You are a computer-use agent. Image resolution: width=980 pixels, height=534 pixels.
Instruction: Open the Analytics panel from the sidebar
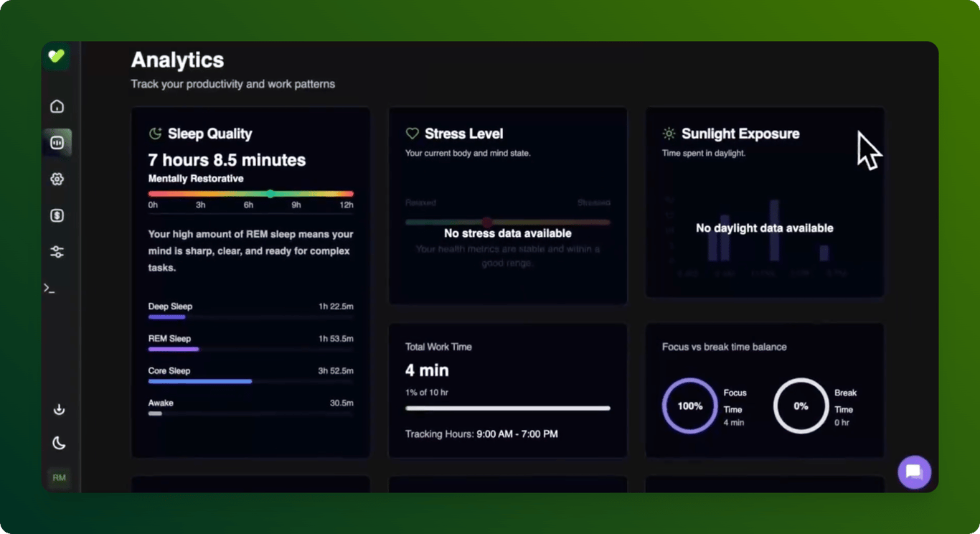pyautogui.click(x=57, y=142)
